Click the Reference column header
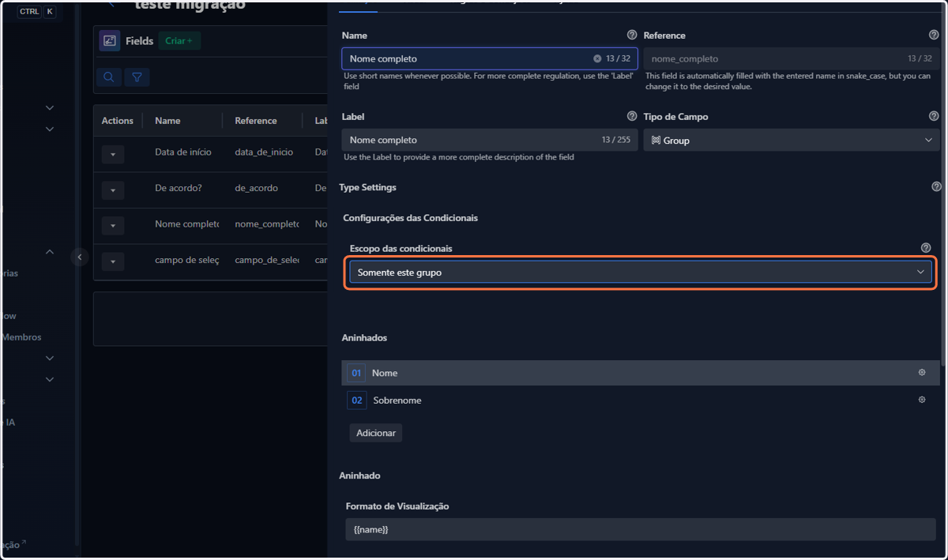 coord(256,121)
